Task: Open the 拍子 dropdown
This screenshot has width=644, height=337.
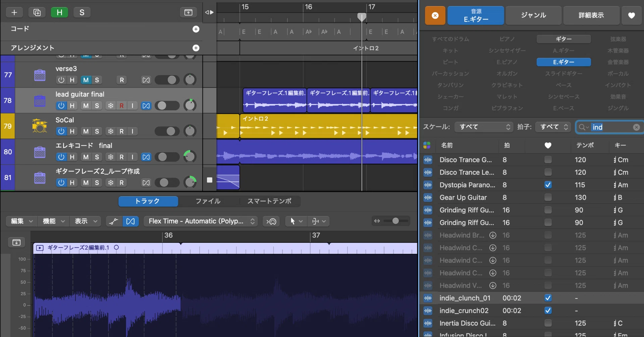Action: coord(553,127)
